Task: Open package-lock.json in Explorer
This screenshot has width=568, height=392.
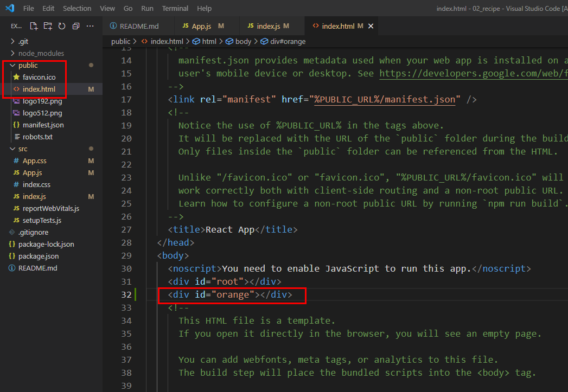Action: [51, 245]
